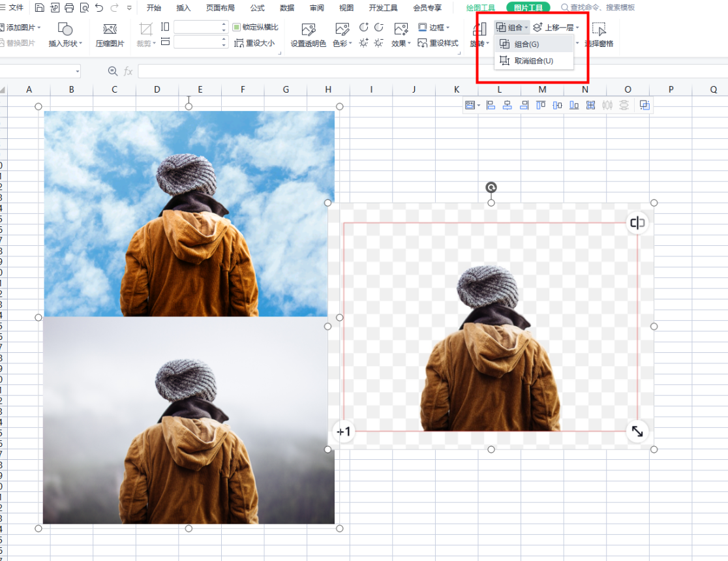Switch to the 插入 tab

[x=183, y=8]
